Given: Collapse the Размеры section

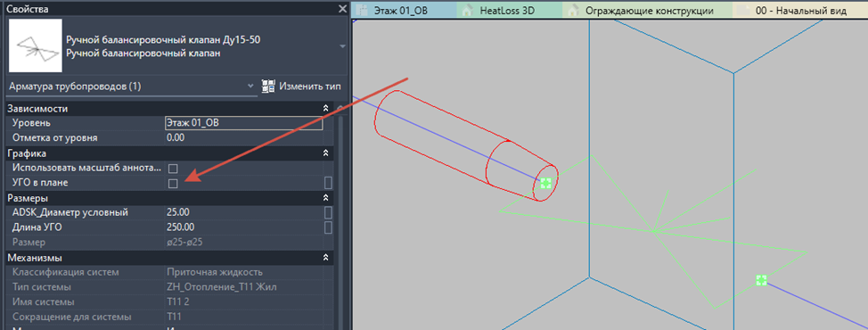Looking at the screenshot, I should coord(325,198).
